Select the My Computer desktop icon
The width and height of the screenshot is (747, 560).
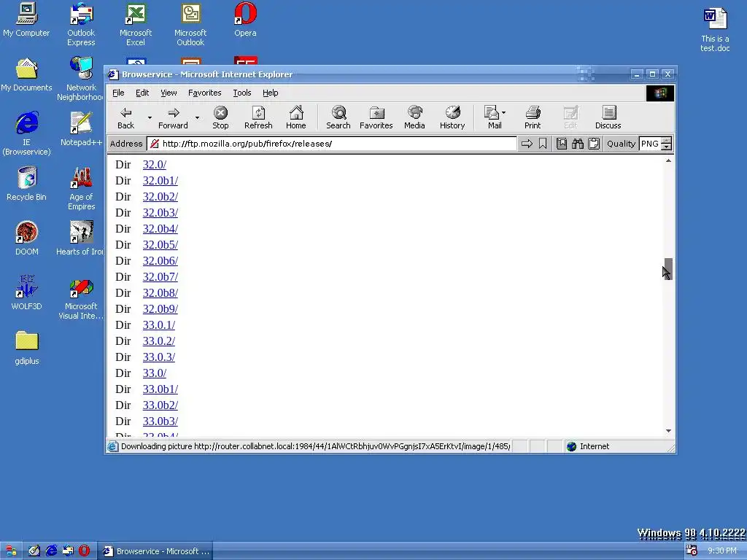tap(26, 20)
